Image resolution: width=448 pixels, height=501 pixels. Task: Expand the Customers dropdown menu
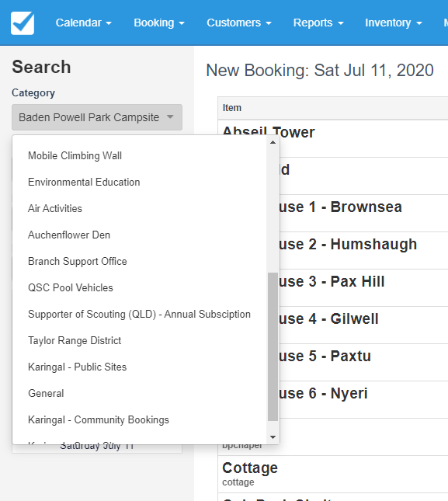(239, 23)
